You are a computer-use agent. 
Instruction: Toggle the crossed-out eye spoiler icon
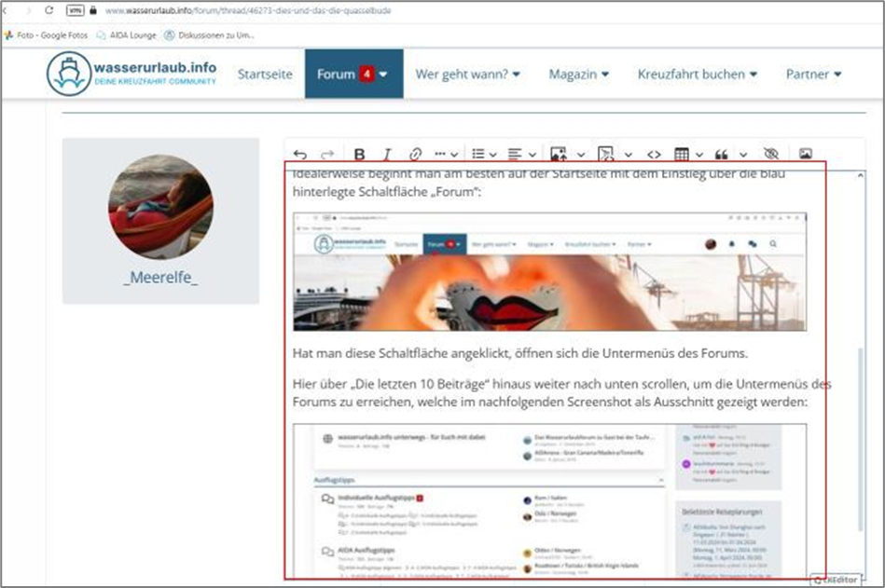coord(770,155)
